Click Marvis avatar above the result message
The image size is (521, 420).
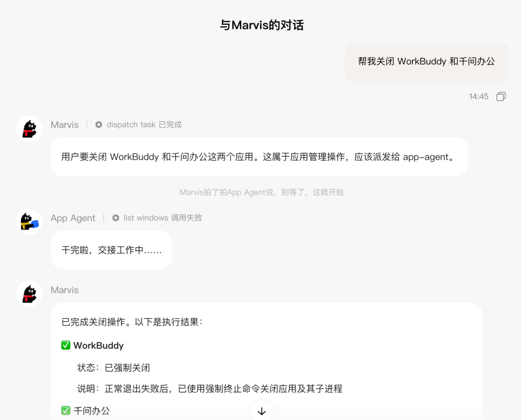coord(29,294)
